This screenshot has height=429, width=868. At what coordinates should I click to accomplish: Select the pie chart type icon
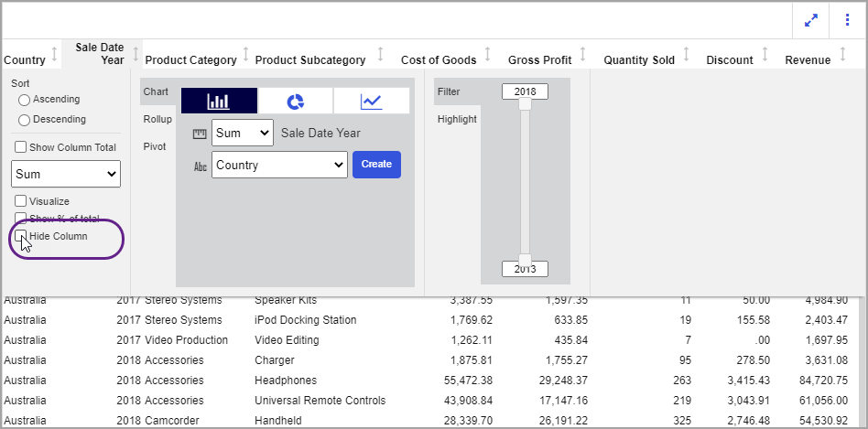tap(296, 101)
